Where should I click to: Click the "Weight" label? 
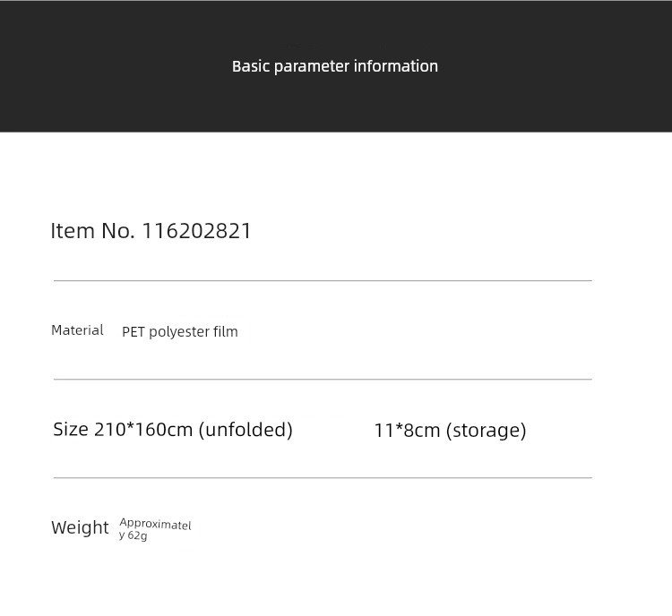[x=80, y=528]
